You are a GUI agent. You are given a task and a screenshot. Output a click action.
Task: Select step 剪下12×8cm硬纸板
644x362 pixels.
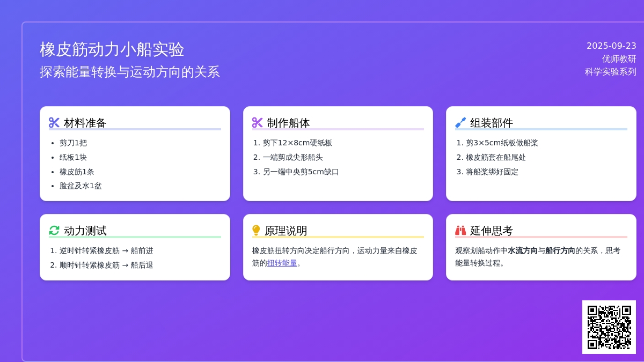pyautogui.click(x=297, y=143)
